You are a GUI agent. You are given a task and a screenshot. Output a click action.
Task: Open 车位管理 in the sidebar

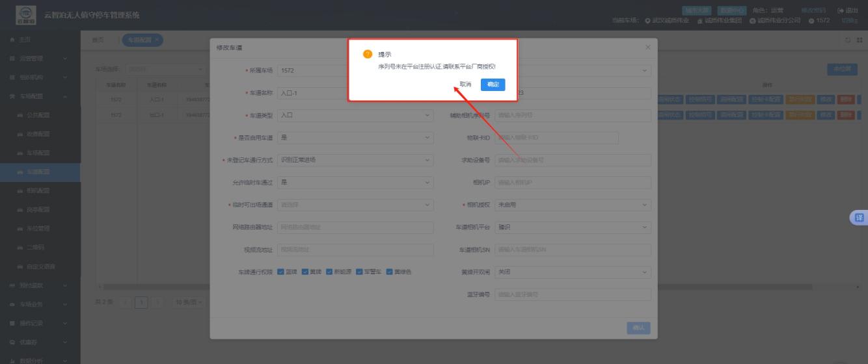[40, 228]
